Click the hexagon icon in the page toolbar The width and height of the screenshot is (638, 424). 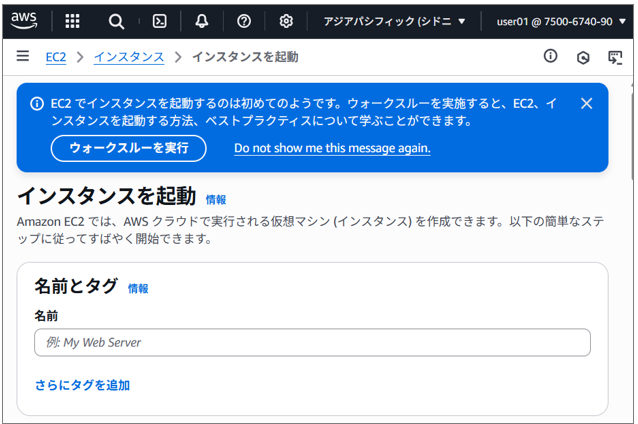583,58
